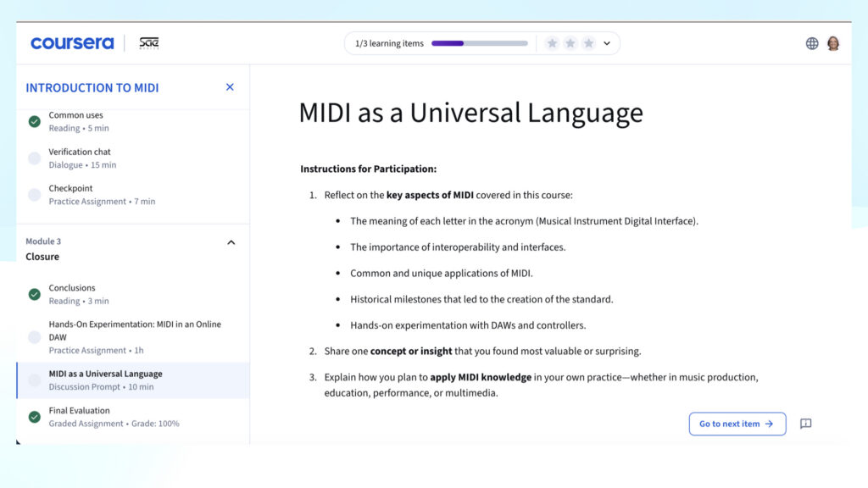The image size is (868, 488).
Task: Click the 1/3 learning items progress bar
Action: point(479,42)
